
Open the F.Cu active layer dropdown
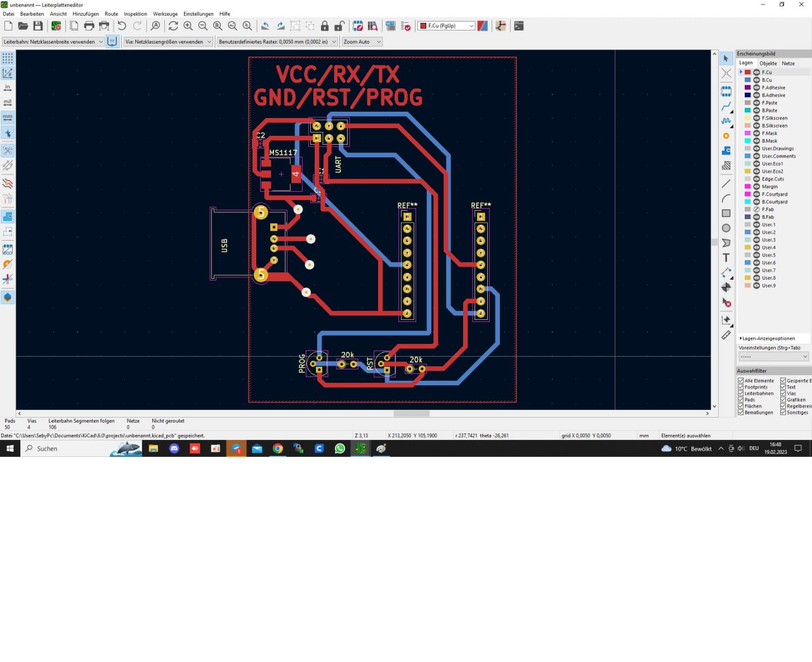[447, 26]
